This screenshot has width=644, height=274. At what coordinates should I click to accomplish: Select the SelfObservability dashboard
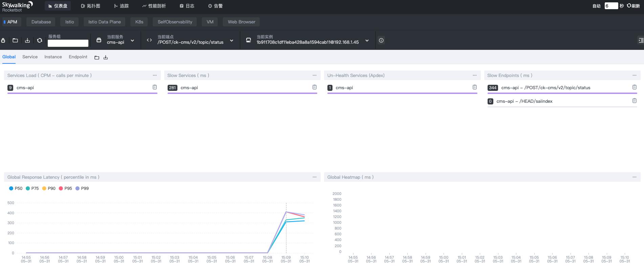click(175, 22)
